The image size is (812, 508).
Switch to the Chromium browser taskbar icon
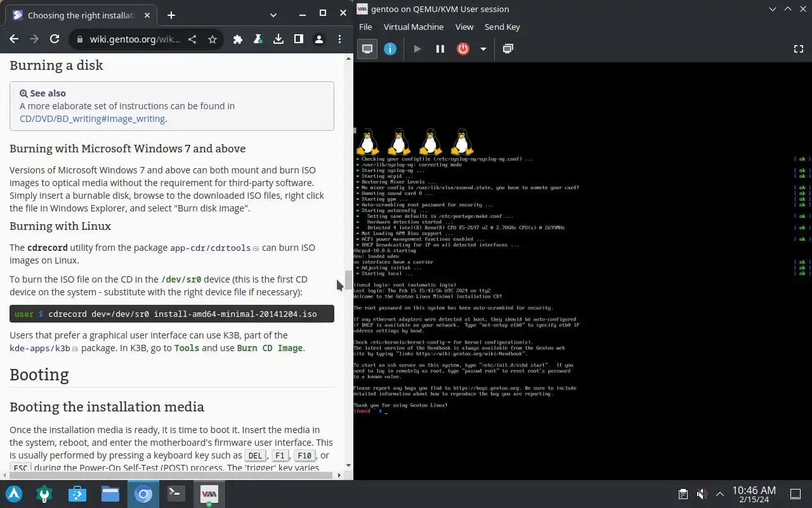click(143, 494)
